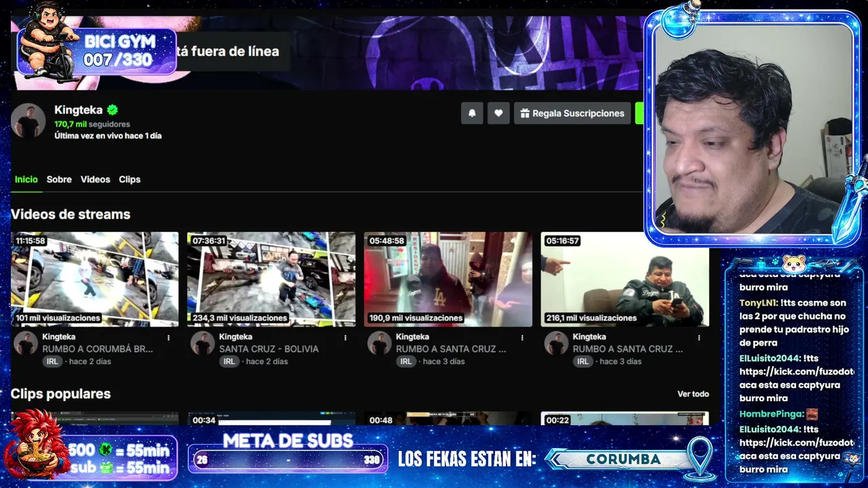The height and width of the screenshot is (488, 868).
Task: Go to the Videos tab
Action: pyautogui.click(x=95, y=180)
